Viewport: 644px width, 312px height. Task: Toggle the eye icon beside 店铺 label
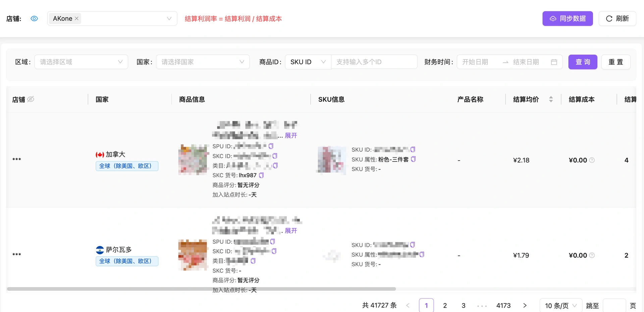click(34, 18)
